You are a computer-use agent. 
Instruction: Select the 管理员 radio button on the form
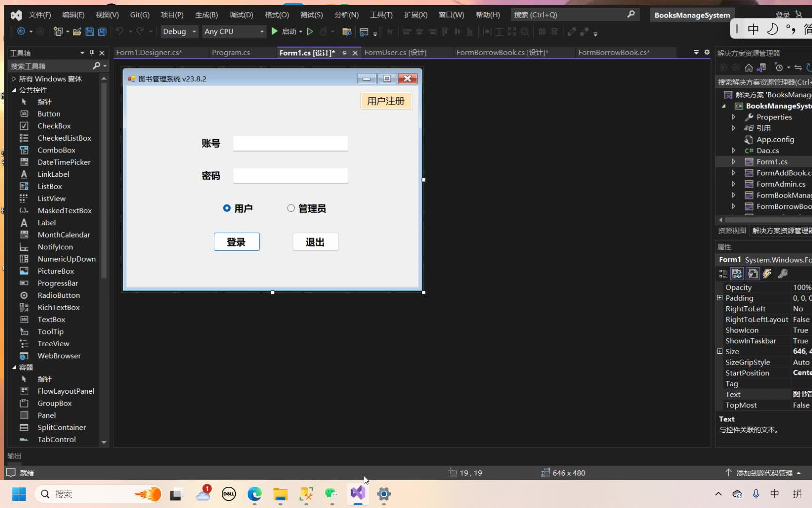(x=290, y=208)
